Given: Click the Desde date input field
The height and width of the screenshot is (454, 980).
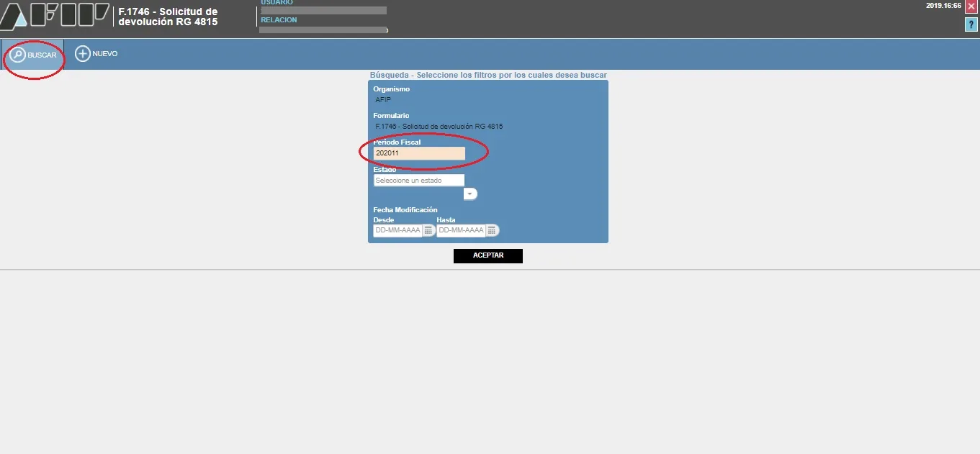Looking at the screenshot, I should point(397,230).
